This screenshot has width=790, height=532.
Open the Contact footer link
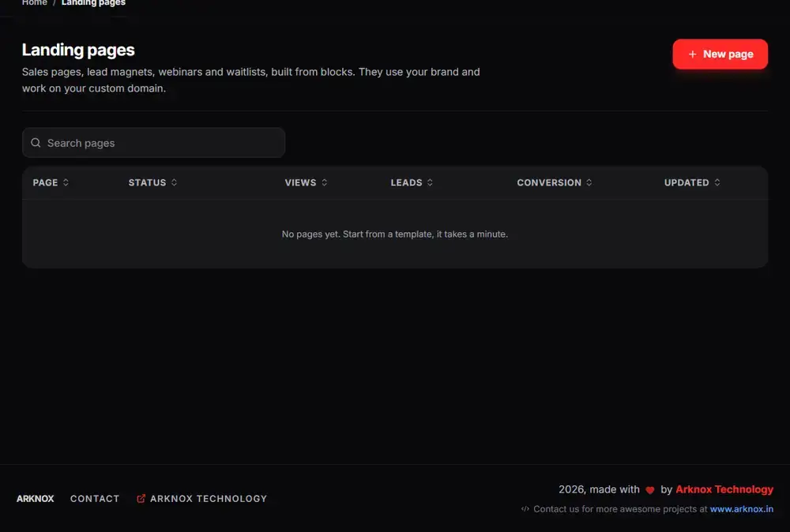tap(95, 499)
